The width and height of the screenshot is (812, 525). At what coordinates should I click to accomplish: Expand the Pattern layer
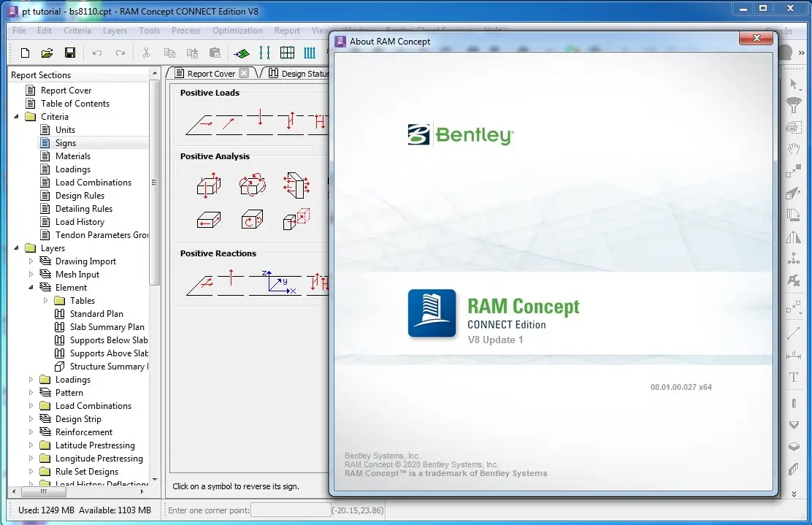[31, 392]
